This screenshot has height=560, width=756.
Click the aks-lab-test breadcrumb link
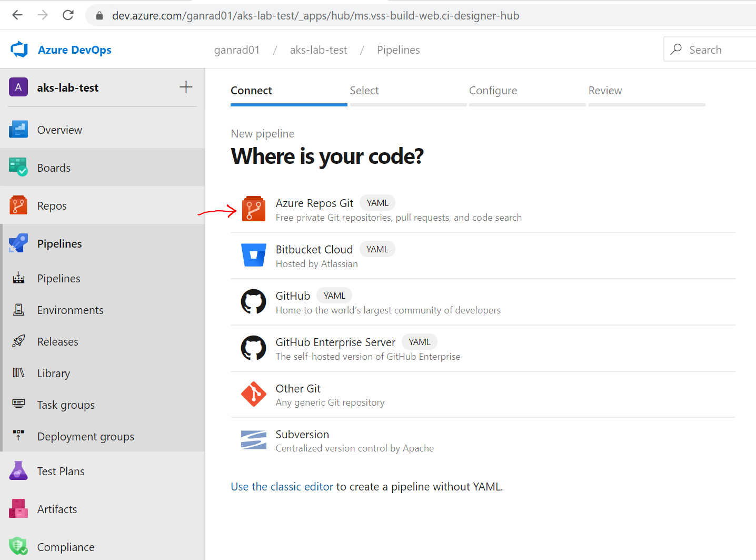[319, 50]
